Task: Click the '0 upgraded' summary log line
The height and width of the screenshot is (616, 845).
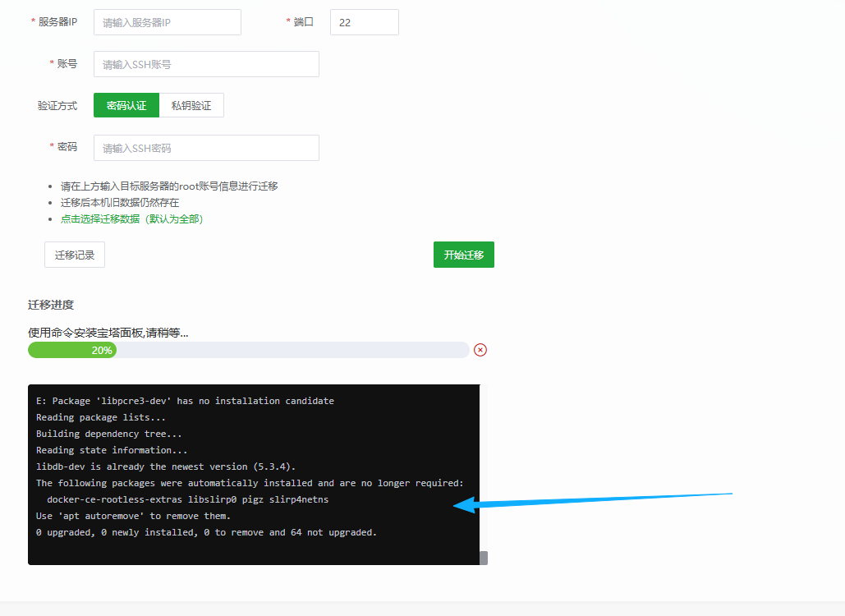Action: click(x=206, y=532)
